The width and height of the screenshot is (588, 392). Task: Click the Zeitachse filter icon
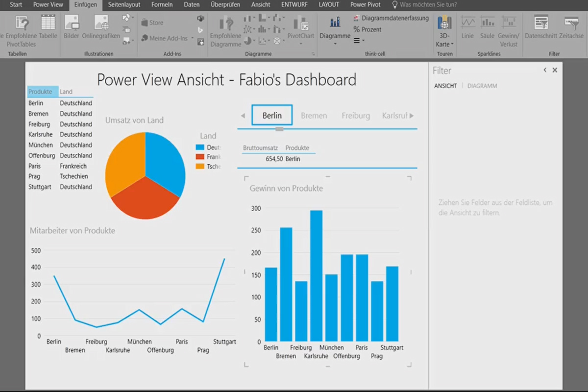pos(571,23)
